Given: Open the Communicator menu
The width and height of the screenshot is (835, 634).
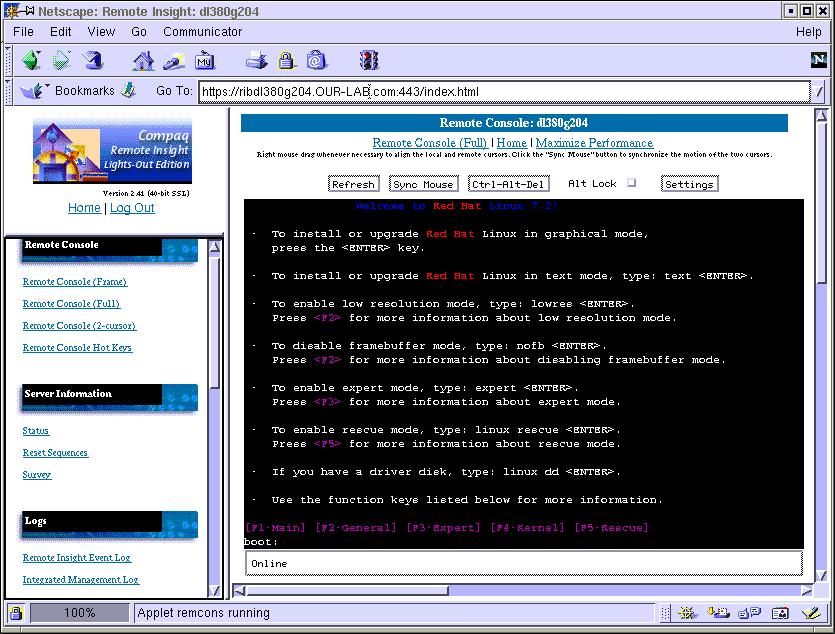Looking at the screenshot, I should (202, 32).
